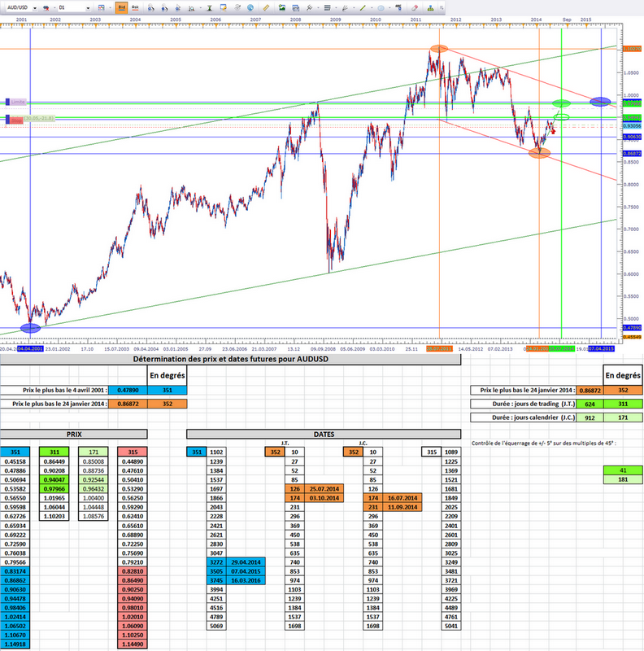The image size is (644, 651).
Task: Expand the fan lines tool dropdown arrow
Action: tap(354, 8)
